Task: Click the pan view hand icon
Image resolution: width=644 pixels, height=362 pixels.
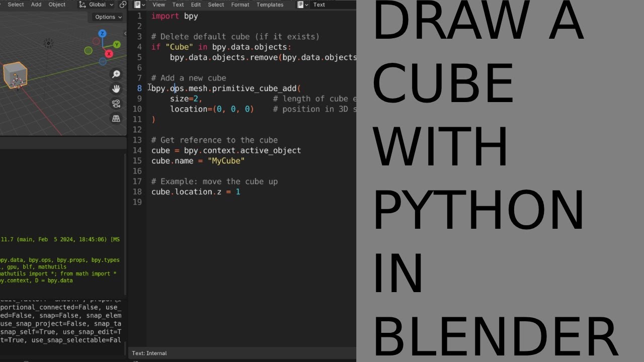Action: pos(116,89)
